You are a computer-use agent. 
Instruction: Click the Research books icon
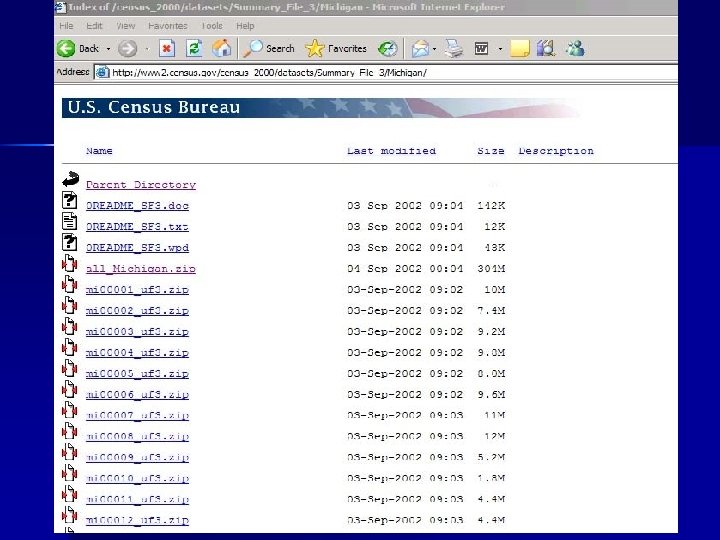(546, 48)
